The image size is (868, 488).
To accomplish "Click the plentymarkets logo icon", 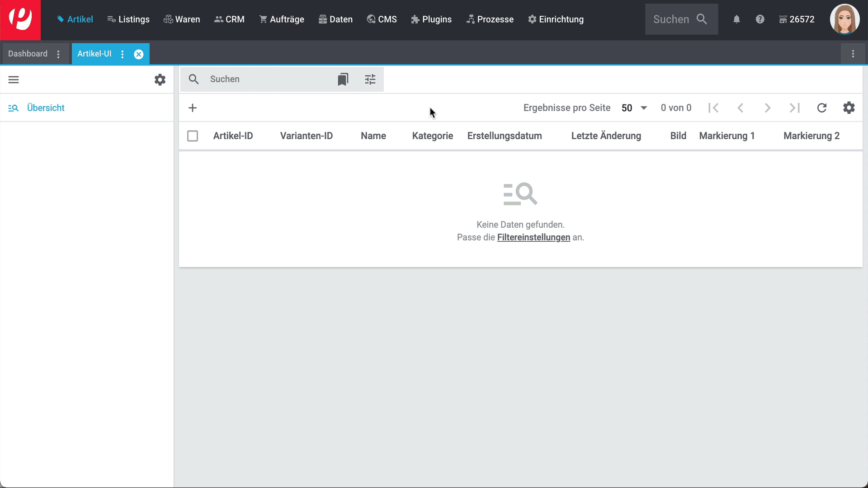I will coord(20,20).
